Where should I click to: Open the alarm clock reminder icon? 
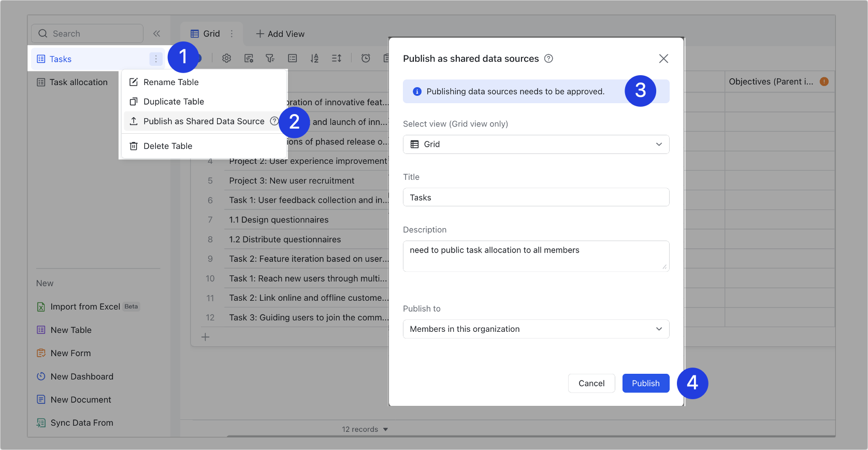tap(366, 58)
